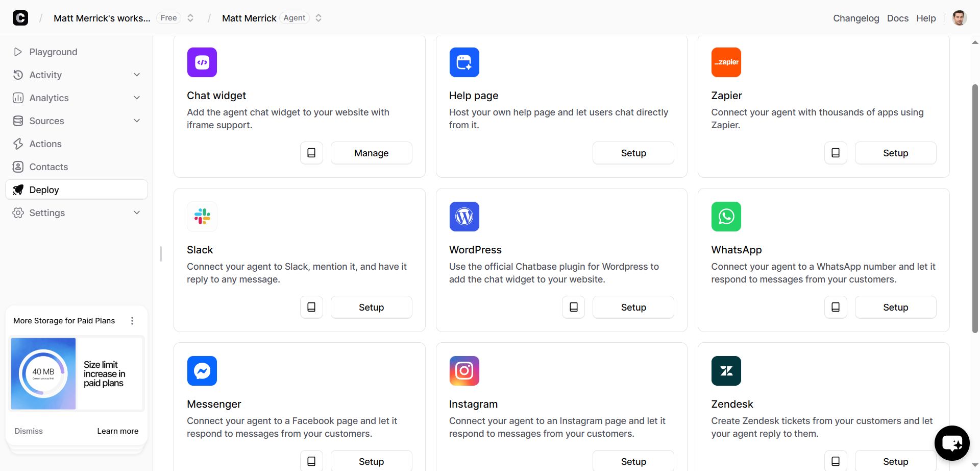Click Setup for Zendesk

pos(896,461)
